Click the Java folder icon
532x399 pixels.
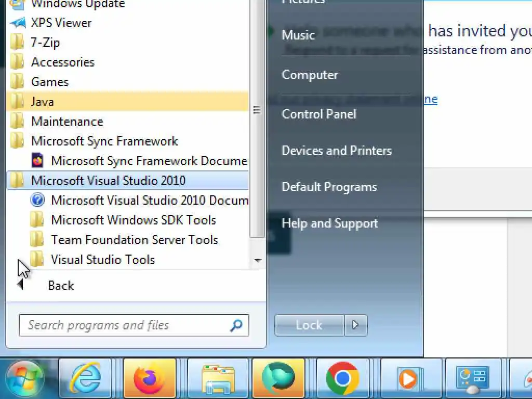[x=17, y=101]
